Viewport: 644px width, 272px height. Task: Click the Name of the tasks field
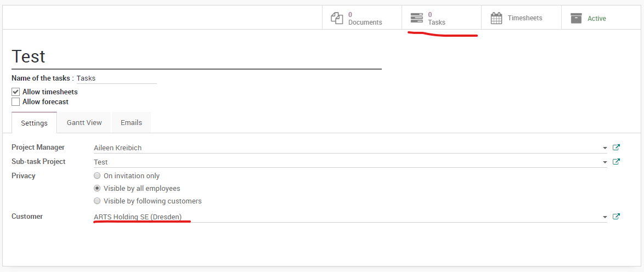pyautogui.click(x=117, y=78)
